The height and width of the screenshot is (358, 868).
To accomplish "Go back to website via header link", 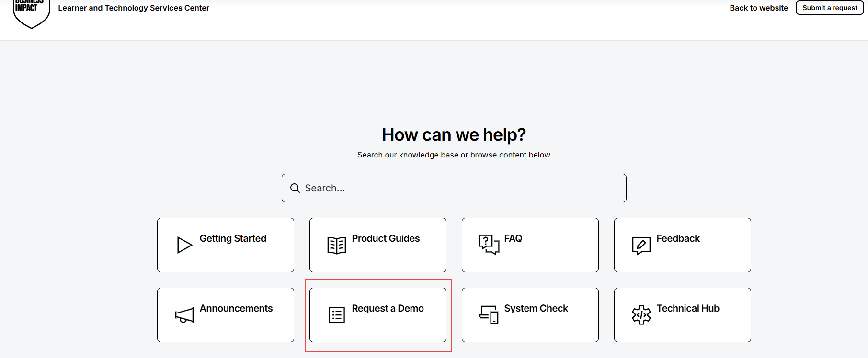I will point(758,8).
